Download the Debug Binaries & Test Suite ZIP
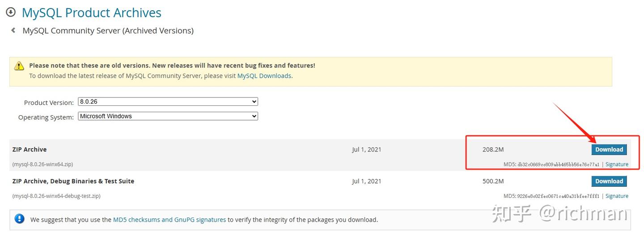 pos(609,181)
